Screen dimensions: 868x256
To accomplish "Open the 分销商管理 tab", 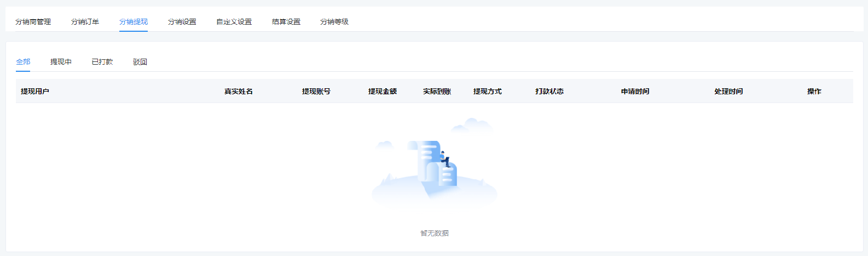I will (x=33, y=22).
